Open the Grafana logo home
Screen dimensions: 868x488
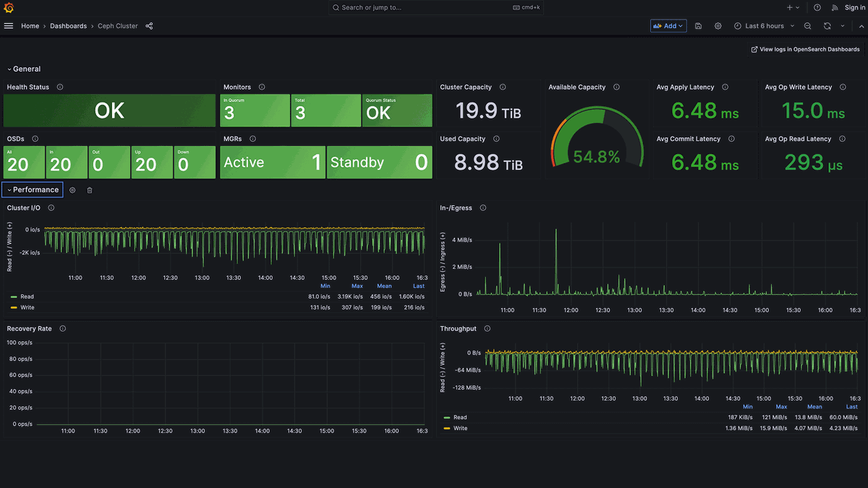(x=9, y=7)
